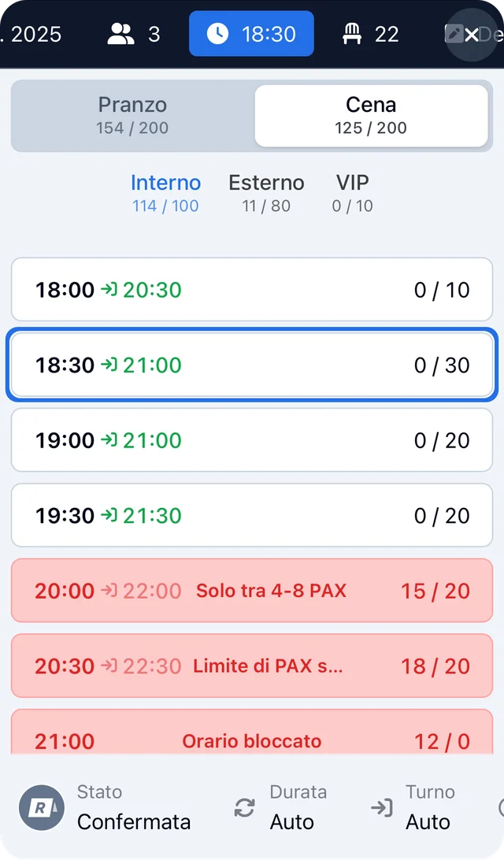Select the Esterno room area
Image resolution: width=504 pixels, height=860 pixels.
(266, 193)
